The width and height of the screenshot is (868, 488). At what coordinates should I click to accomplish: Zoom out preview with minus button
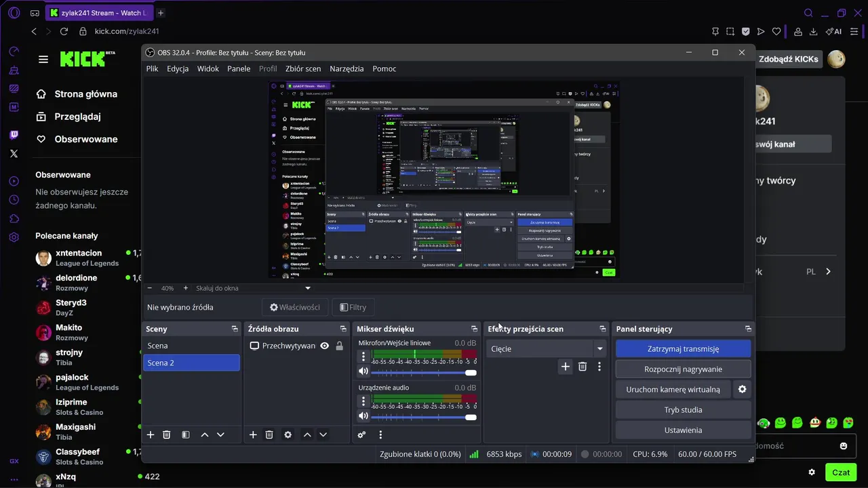(x=150, y=288)
